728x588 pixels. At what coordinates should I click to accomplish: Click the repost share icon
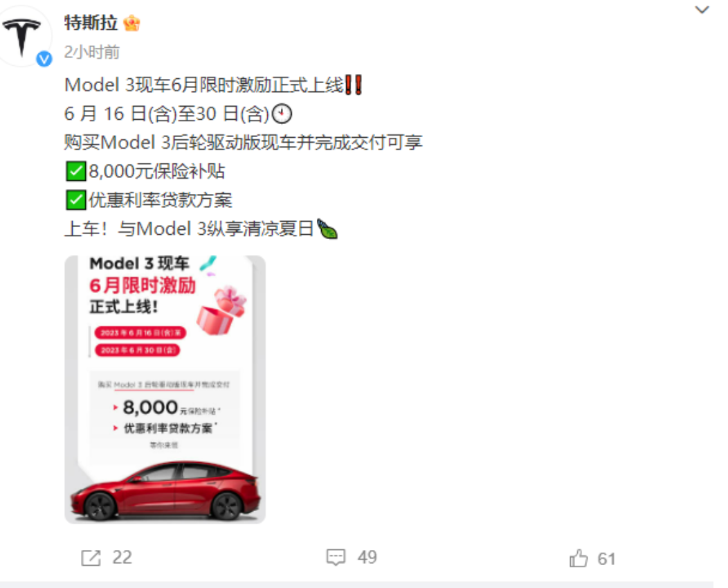click(91, 558)
